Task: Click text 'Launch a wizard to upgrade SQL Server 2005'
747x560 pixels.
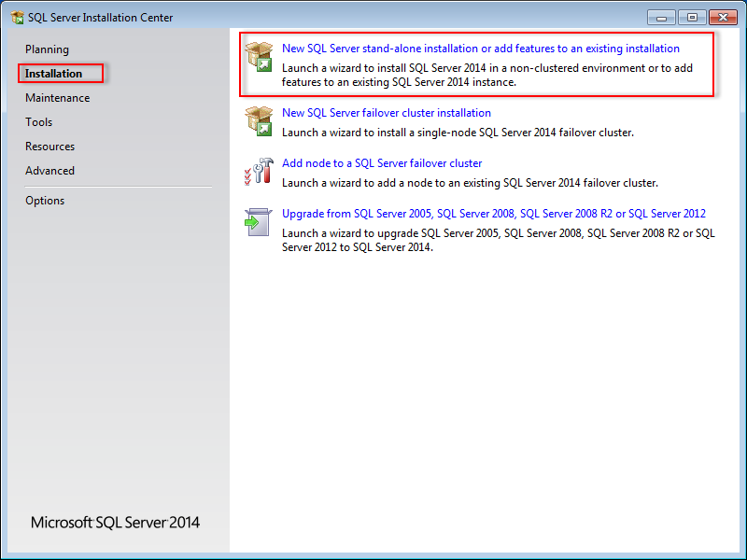Action: [390, 233]
